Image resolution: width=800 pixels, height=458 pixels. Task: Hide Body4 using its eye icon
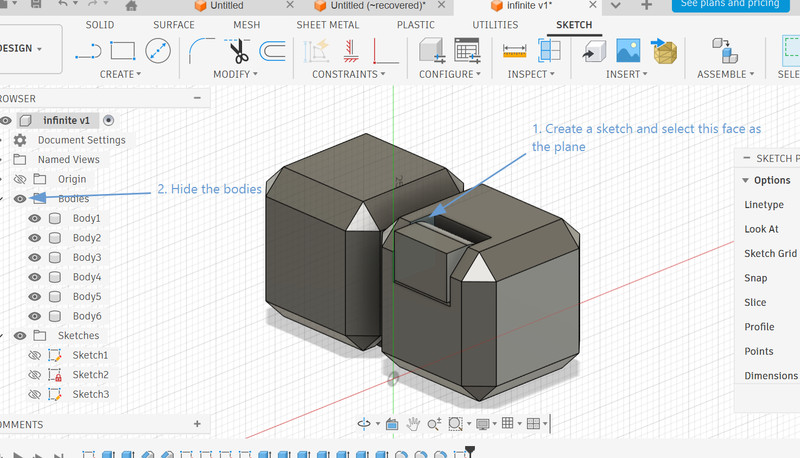pos(34,277)
